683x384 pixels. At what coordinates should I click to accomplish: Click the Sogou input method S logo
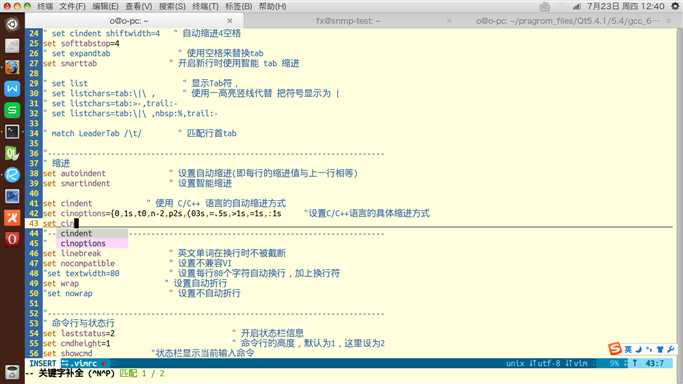point(615,348)
